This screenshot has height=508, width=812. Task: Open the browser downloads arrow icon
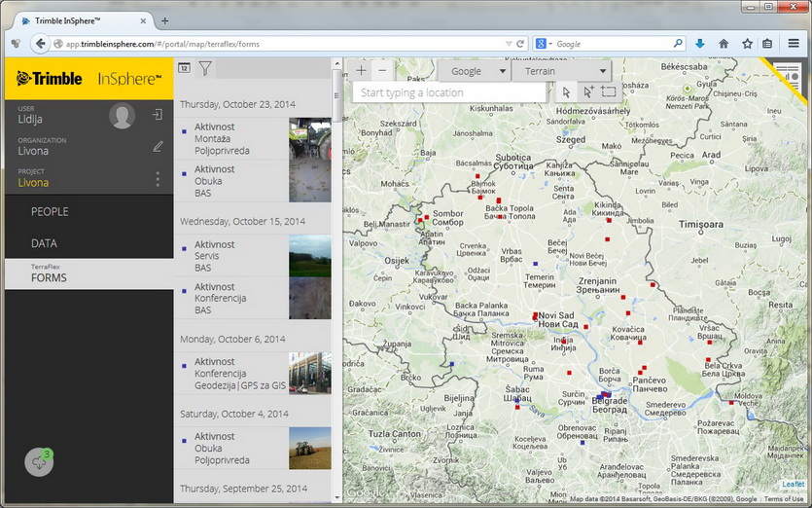699,44
